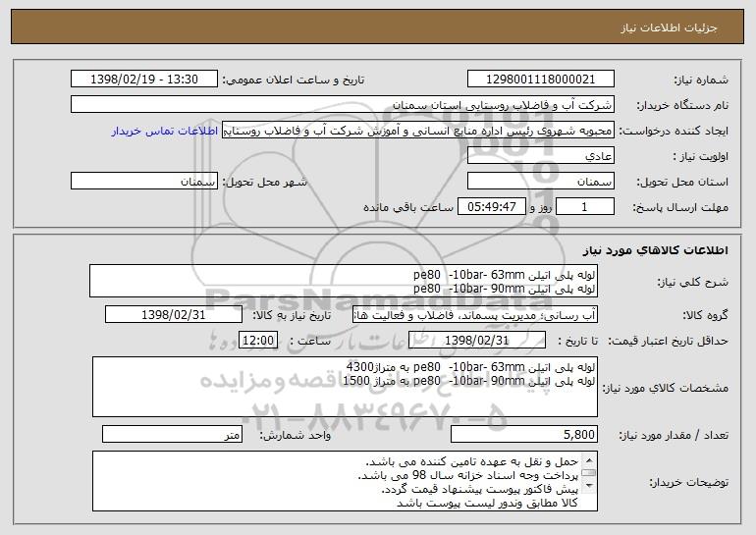Screen dimensions: 756x535
Task: Click the label تاریخ و ساعت اعلان عمومی
Action: pos(294,80)
